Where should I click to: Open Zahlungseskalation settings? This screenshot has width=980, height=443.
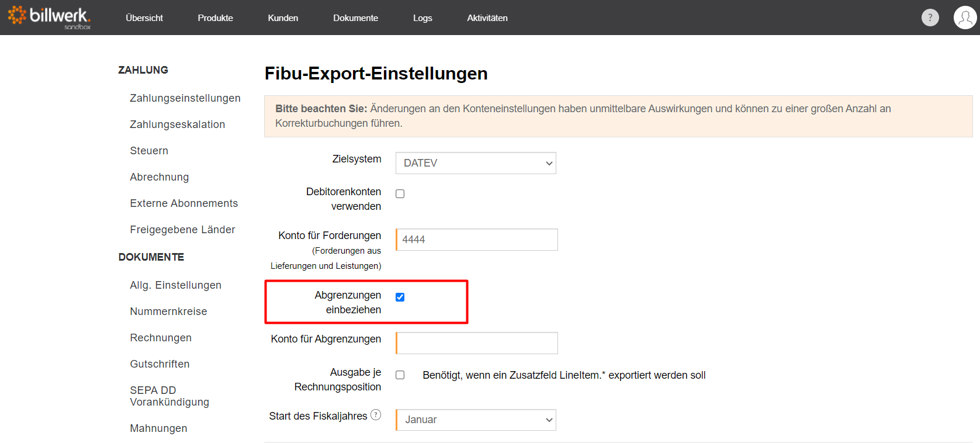coord(178,124)
